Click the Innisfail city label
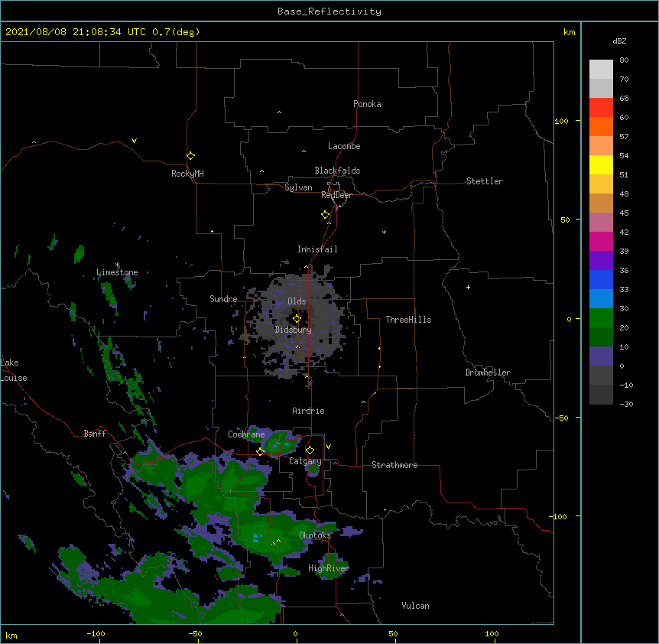Viewport: 659px width, 644px height. (317, 249)
